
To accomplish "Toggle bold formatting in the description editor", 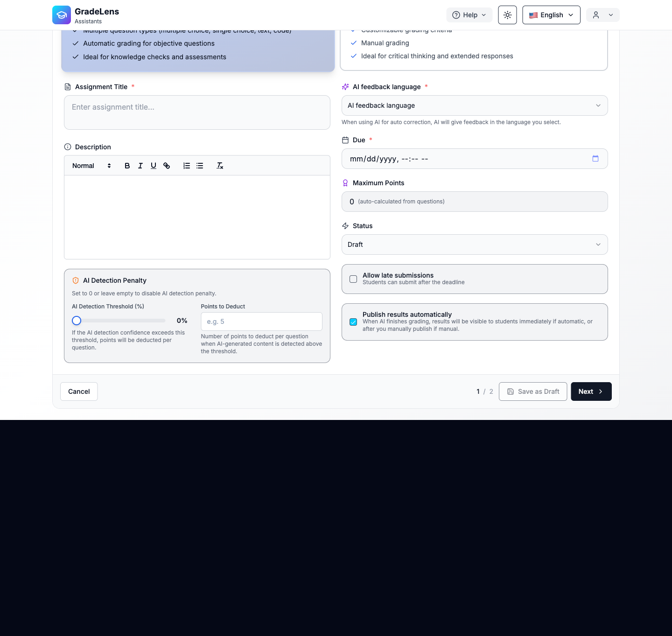I will click(x=127, y=166).
